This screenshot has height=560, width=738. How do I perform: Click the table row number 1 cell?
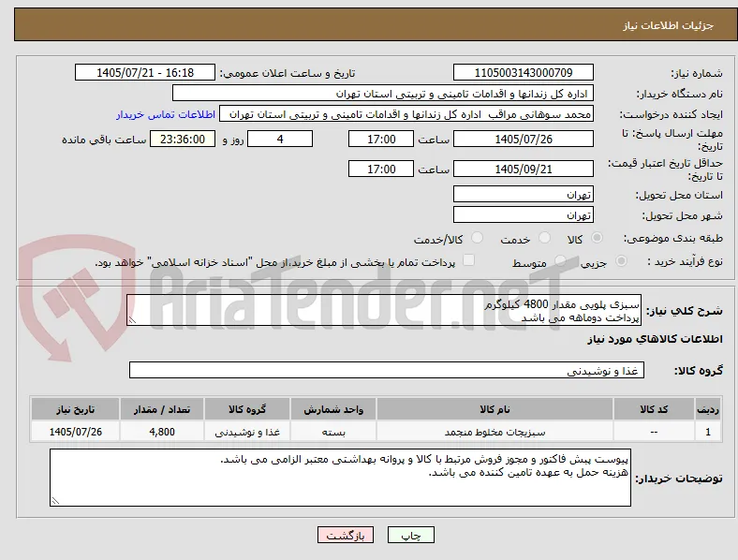tap(708, 432)
